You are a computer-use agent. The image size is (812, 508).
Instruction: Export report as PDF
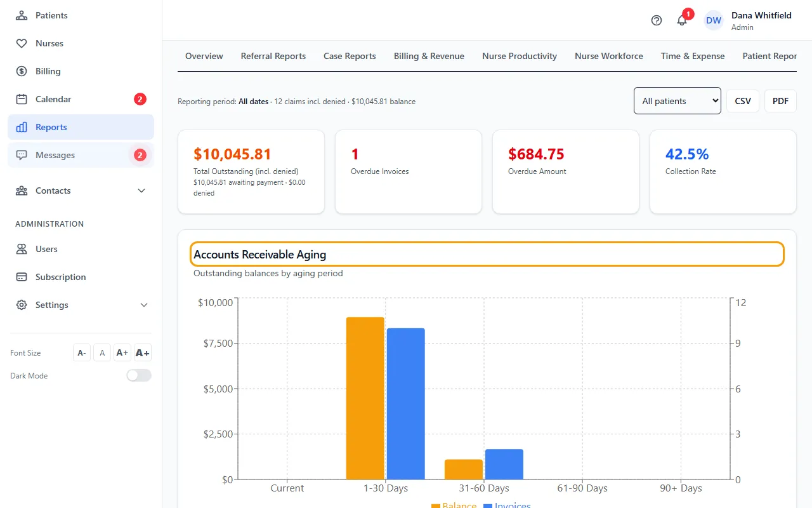click(x=780, y=101)
